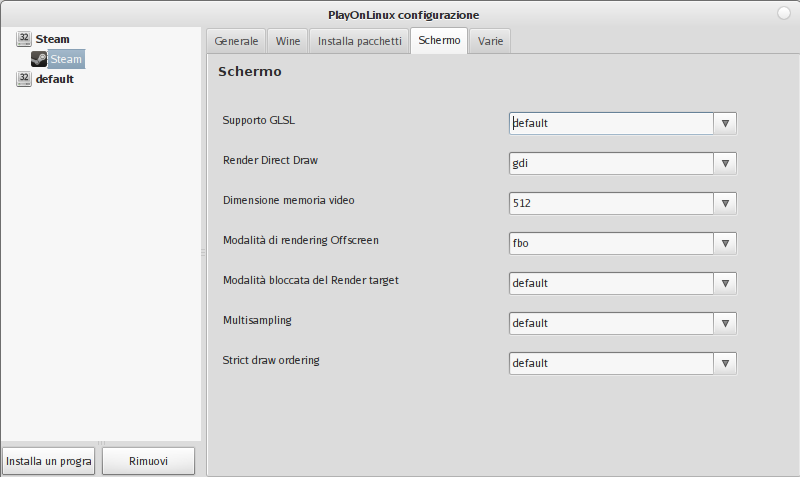Click the Multisampling default value field

[x=611, y=323]
